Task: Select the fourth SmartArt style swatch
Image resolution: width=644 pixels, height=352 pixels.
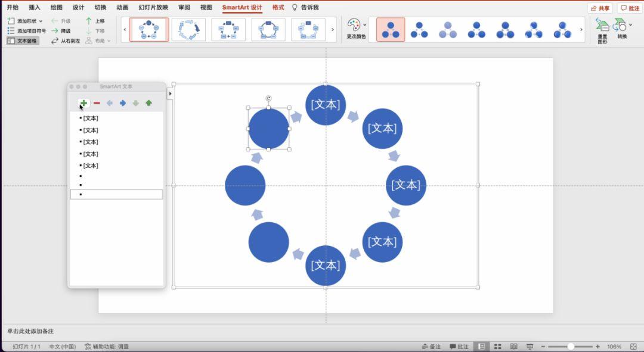Action: tap(476, 30)
